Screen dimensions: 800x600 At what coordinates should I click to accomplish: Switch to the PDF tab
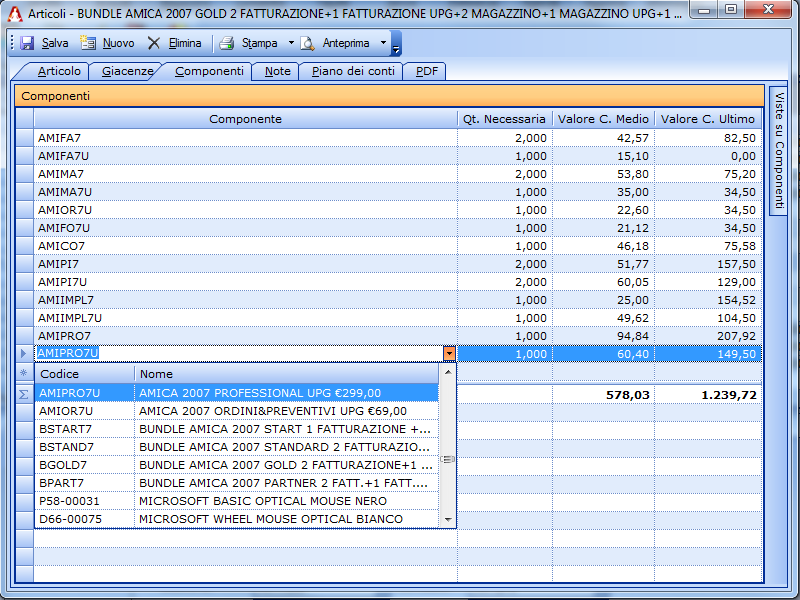427,71
